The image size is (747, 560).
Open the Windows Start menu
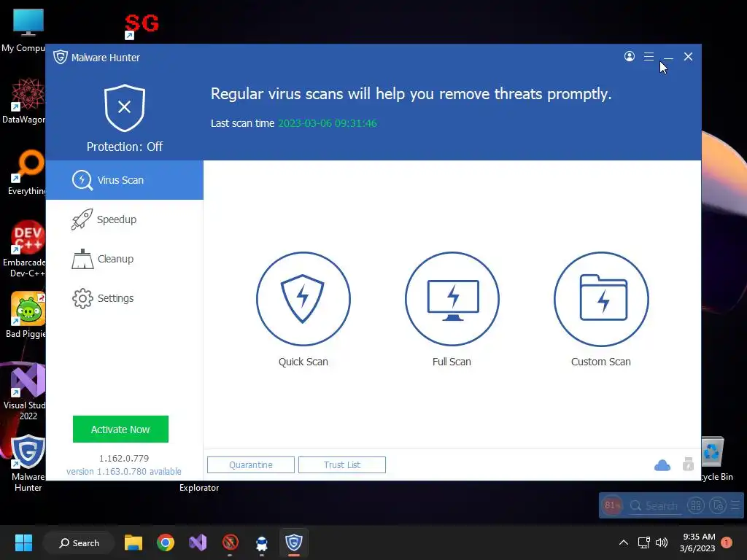[23, 542]
